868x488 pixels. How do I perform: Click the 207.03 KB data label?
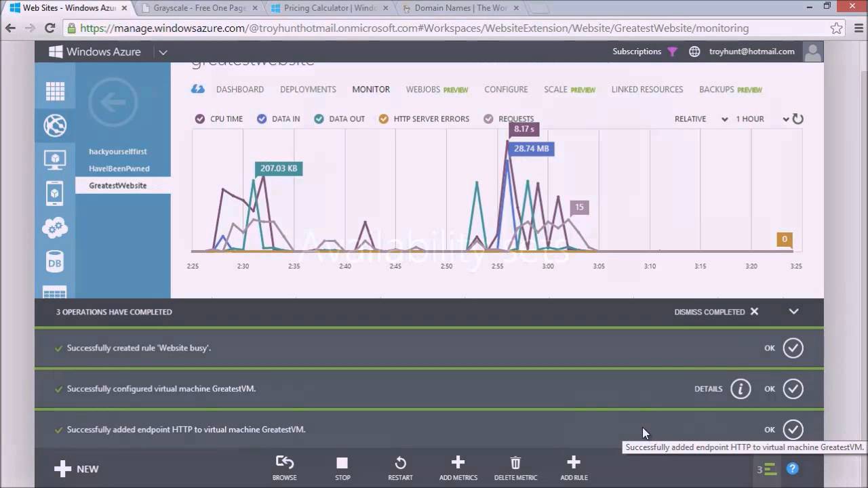click(279, 168)
